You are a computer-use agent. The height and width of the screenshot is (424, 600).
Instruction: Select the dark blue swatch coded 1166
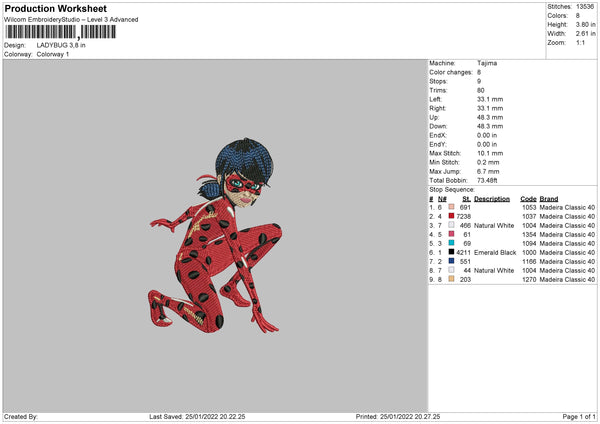[452, 261]
